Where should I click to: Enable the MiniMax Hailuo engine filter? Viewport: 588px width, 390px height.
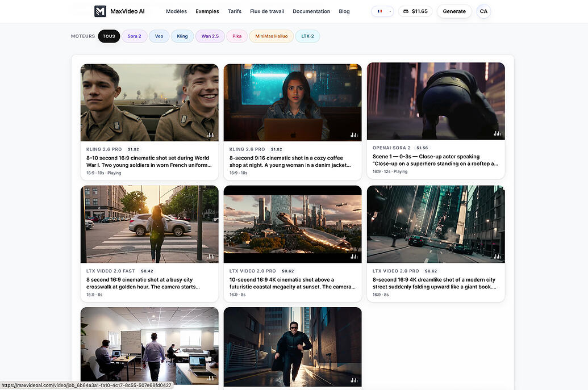[271, 36]
